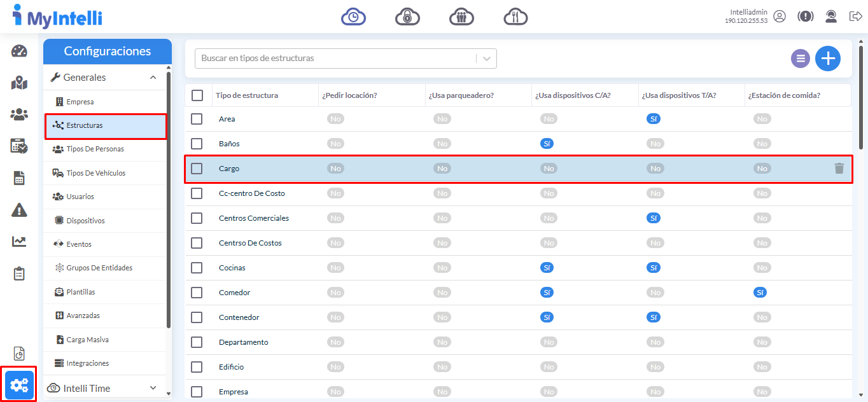
Task: Select Dispositivos in the settings menu
Action: tap(85, 221)
